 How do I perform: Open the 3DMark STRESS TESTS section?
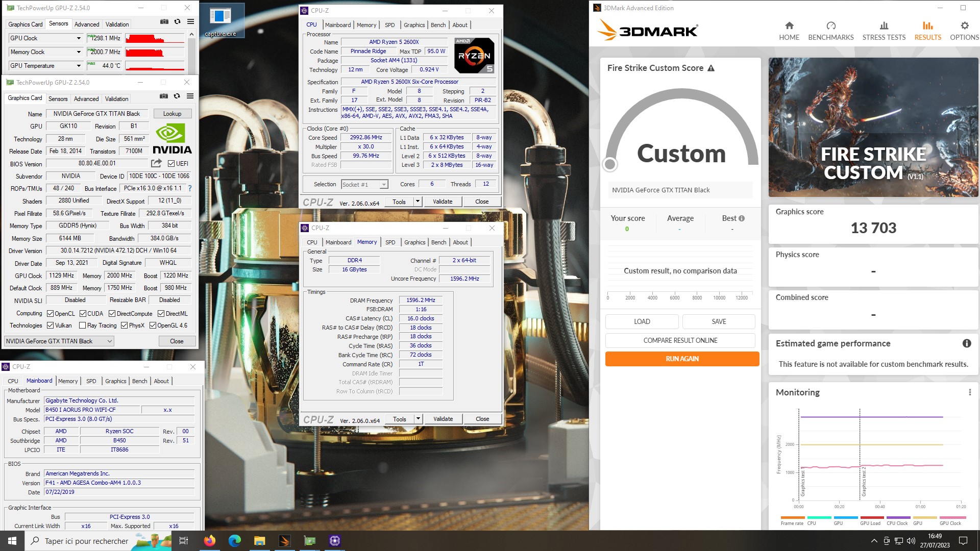[x=884, y=31]
